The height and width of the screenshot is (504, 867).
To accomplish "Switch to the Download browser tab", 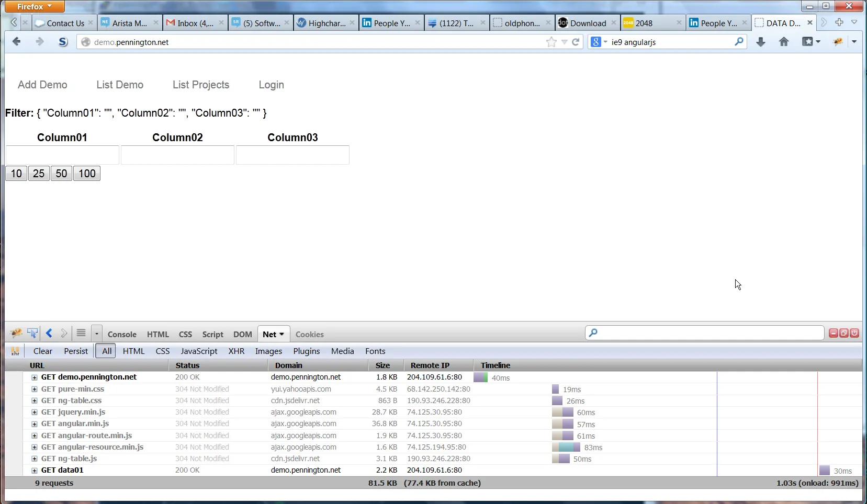I will 588,22.
